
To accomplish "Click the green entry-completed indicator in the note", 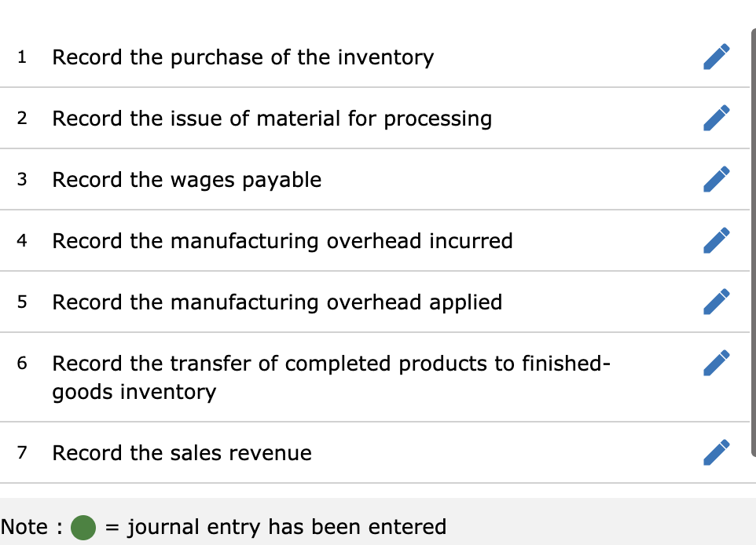I will click(83, 527).
